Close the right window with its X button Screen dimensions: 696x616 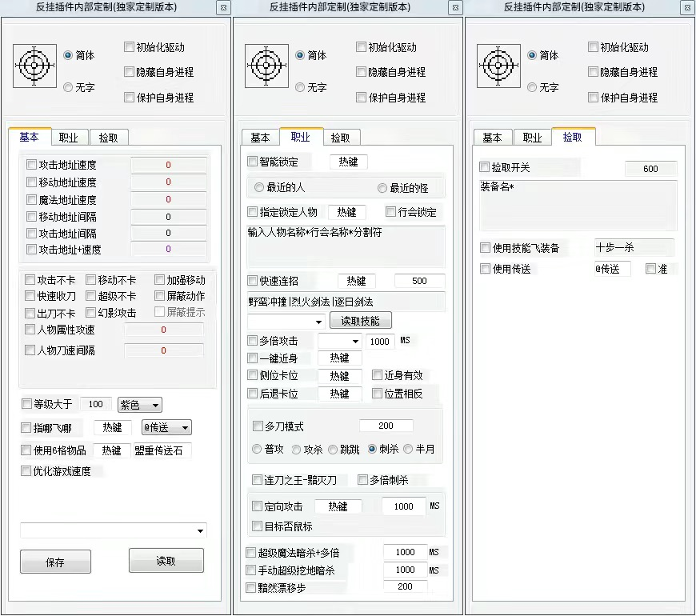[687, 7]
